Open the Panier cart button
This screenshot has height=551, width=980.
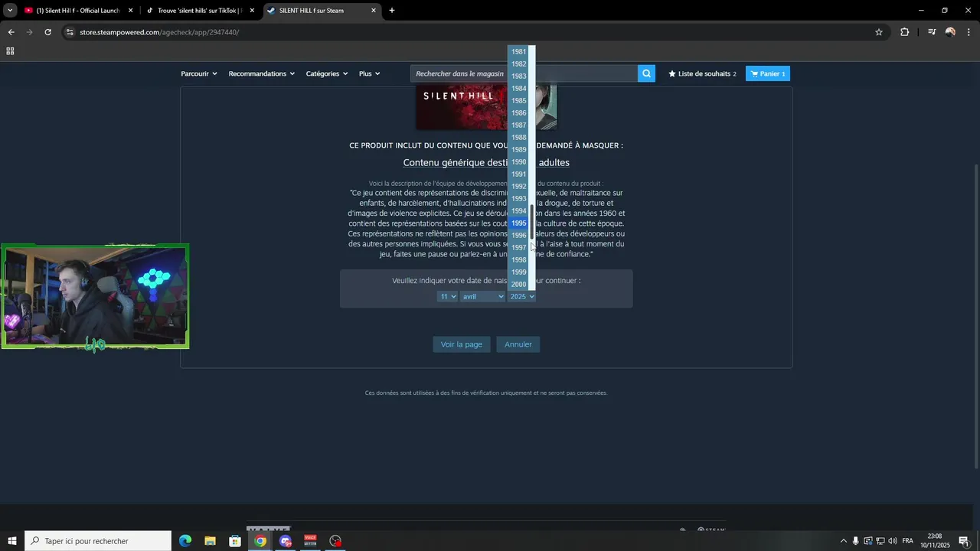tap(768, 73)
